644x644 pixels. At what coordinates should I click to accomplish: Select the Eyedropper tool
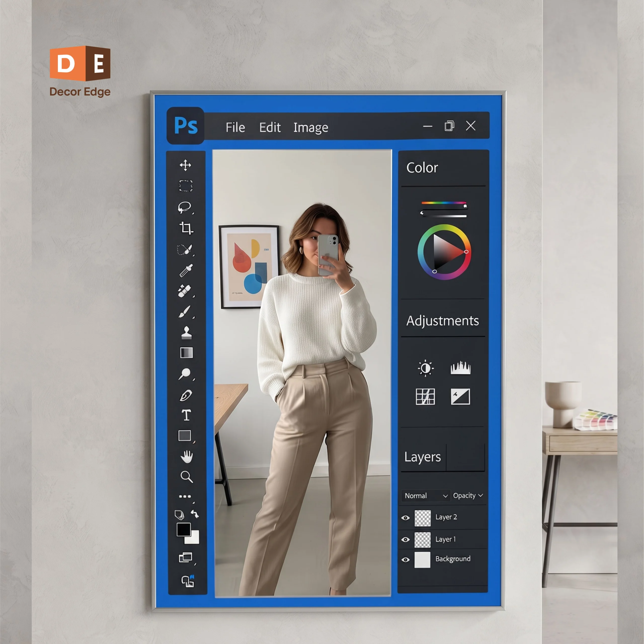click(x=186, y=271)
